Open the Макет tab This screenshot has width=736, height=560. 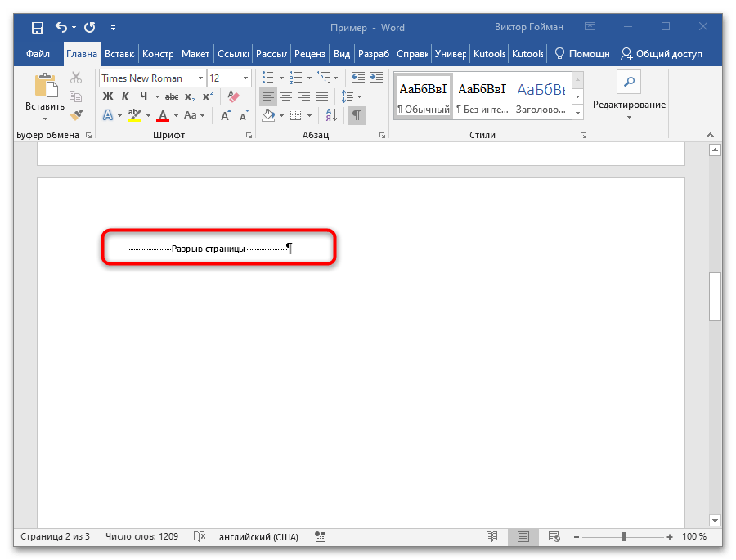(x=195, y=54)
